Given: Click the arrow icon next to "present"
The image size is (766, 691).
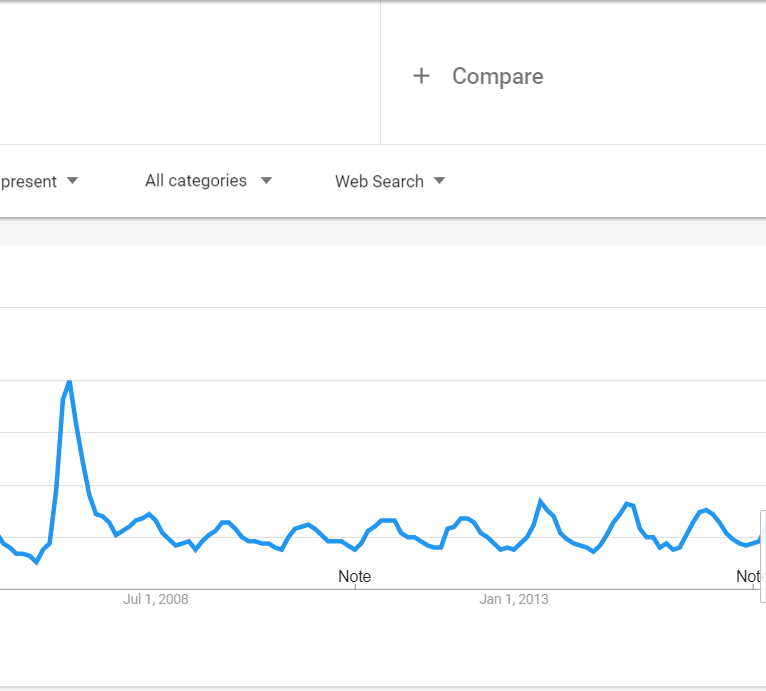Looking at the screenshot, I should point(72,181).
